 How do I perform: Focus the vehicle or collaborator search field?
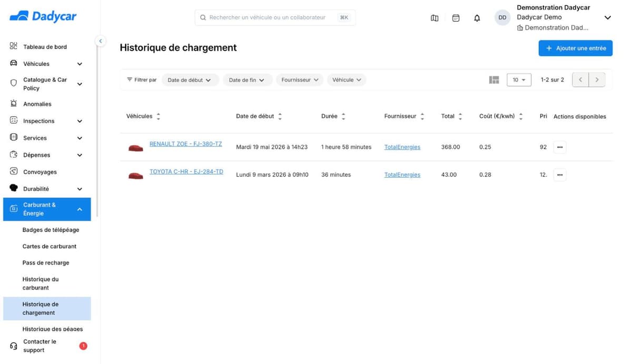[275, 17]
